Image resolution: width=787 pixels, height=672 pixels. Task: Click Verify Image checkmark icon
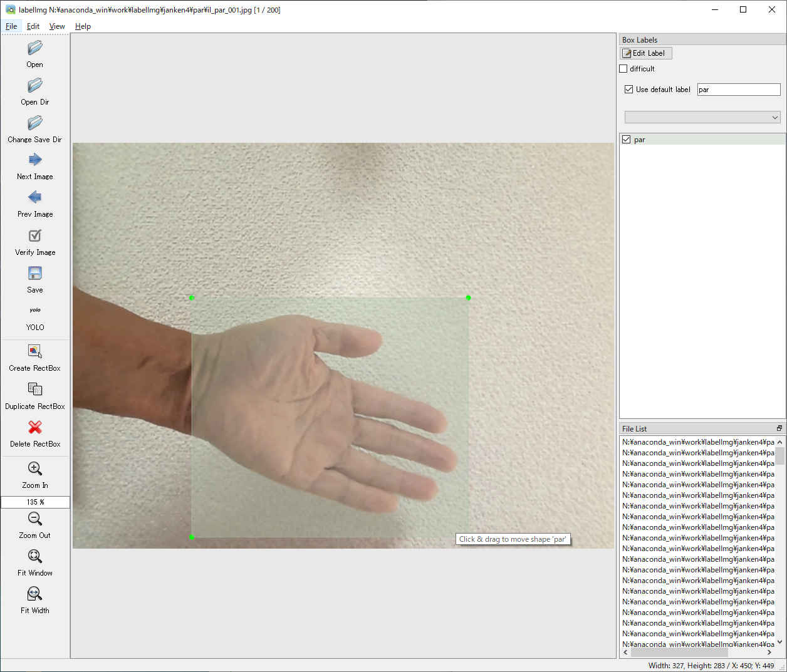tap(35, 235)
